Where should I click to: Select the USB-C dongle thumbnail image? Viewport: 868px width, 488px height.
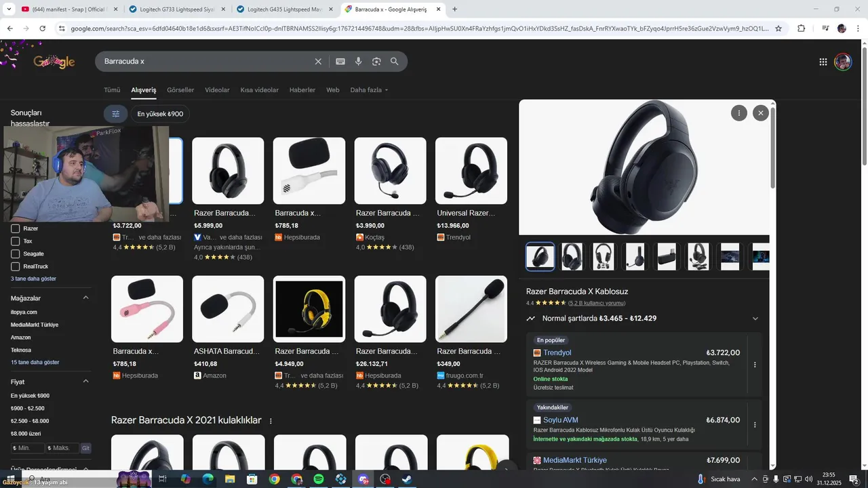[x=666, y=257]
